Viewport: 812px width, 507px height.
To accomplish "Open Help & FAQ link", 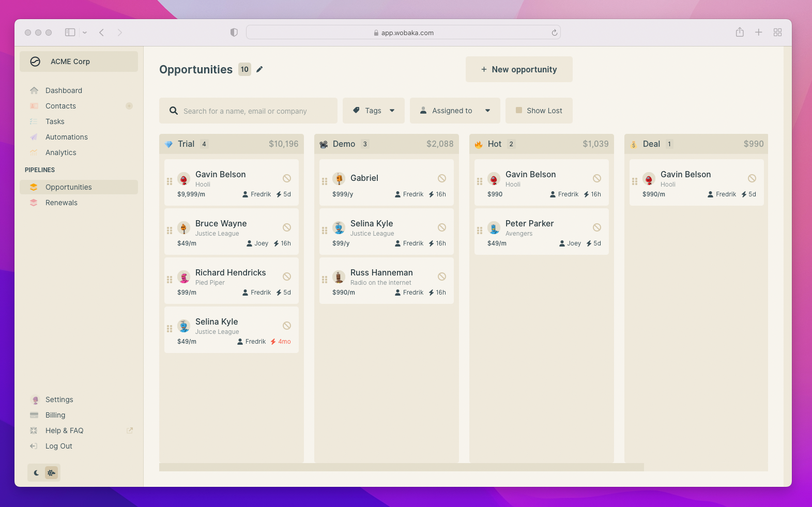I will coord(79,431).
